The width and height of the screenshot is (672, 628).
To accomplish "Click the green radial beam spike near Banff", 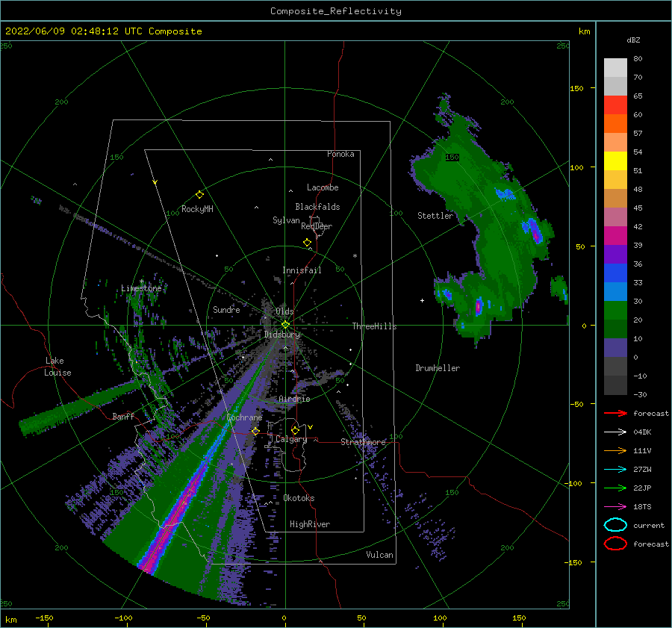I will (x=79, y=407).
